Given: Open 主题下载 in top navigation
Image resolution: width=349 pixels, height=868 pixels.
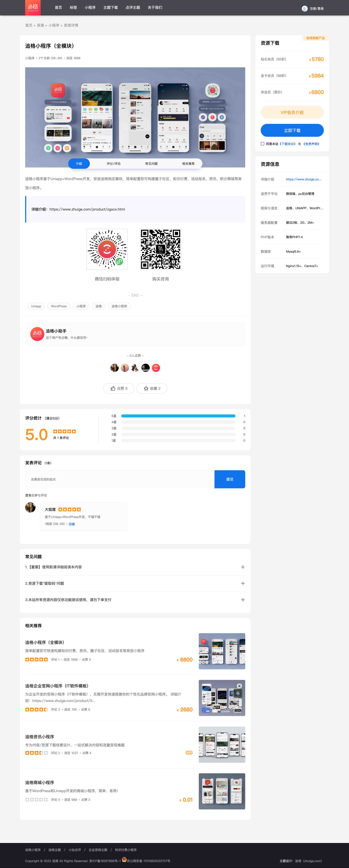Looking at the screenshot, I should 111,7.
